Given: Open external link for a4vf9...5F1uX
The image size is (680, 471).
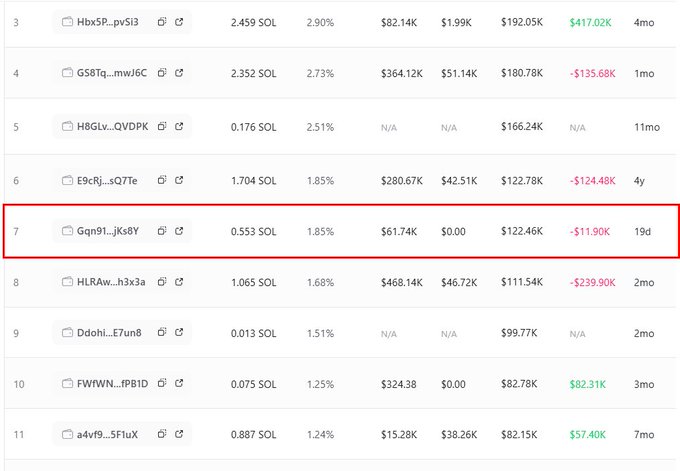Looking at the screenshot, I should [179, 434].
